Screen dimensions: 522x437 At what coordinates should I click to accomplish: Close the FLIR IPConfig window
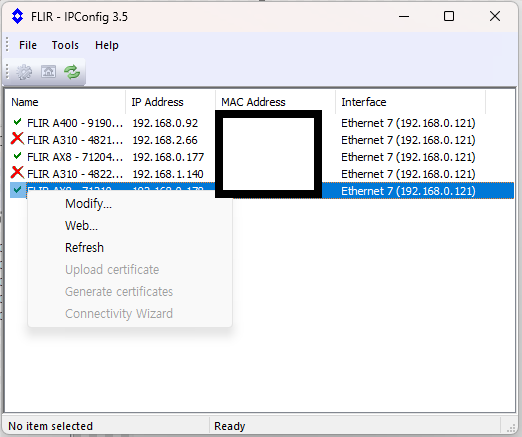(x=495, y=16)
